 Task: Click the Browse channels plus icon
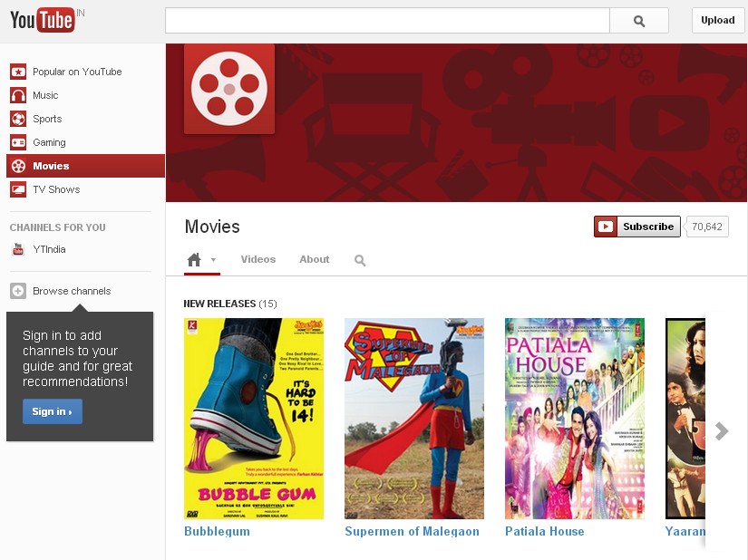18,291
